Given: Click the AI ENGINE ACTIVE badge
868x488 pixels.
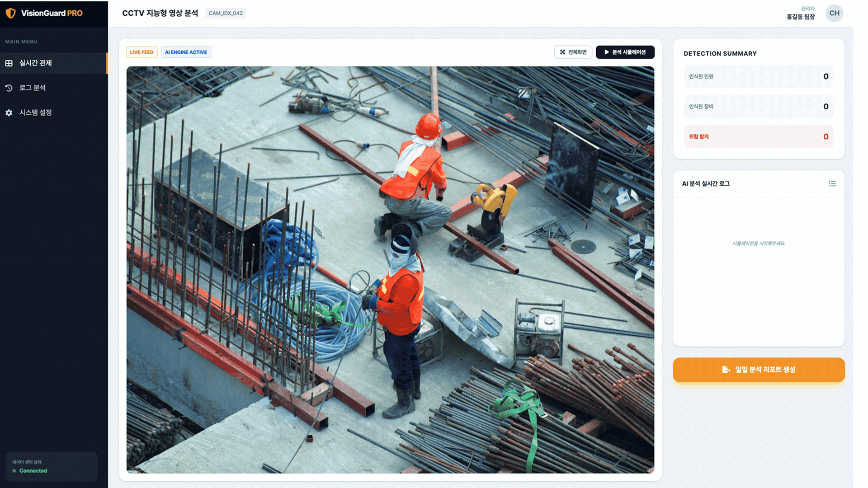Looking at the screenshot, I should pos(186,52).
